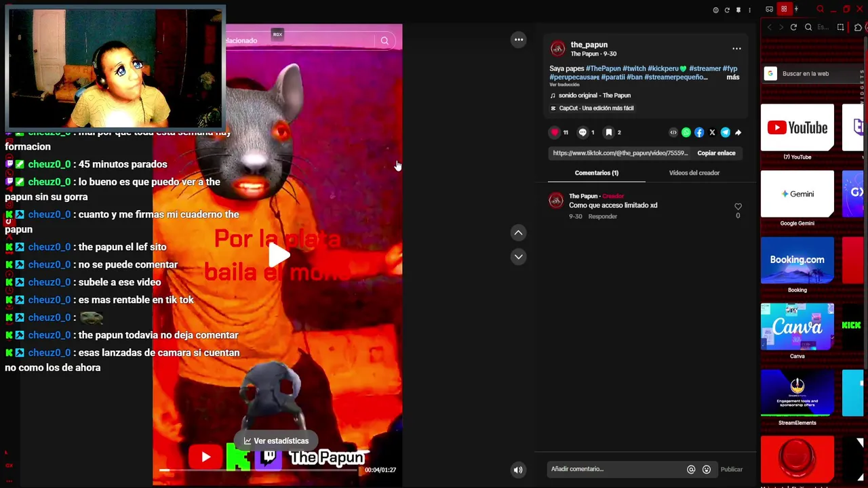Click refresh icon next to emoji icon
Viewport: 868px width, 488px height.
click(727, 10)
